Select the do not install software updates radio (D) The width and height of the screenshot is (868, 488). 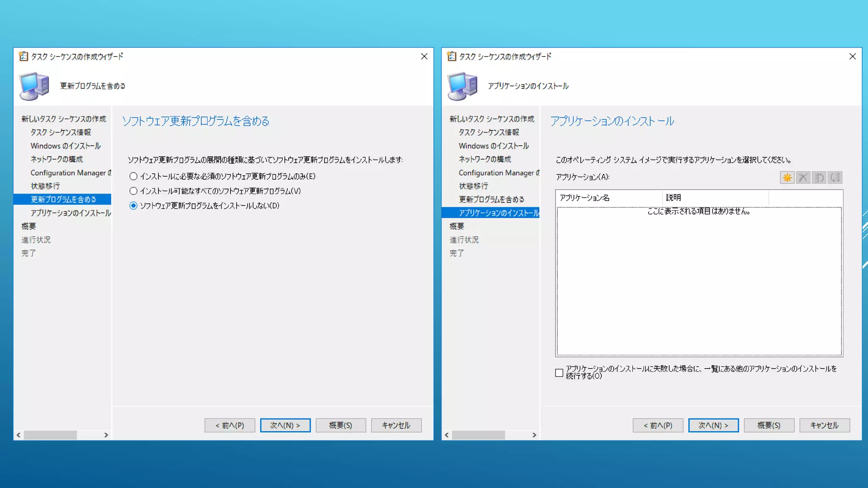coord(134,206)
